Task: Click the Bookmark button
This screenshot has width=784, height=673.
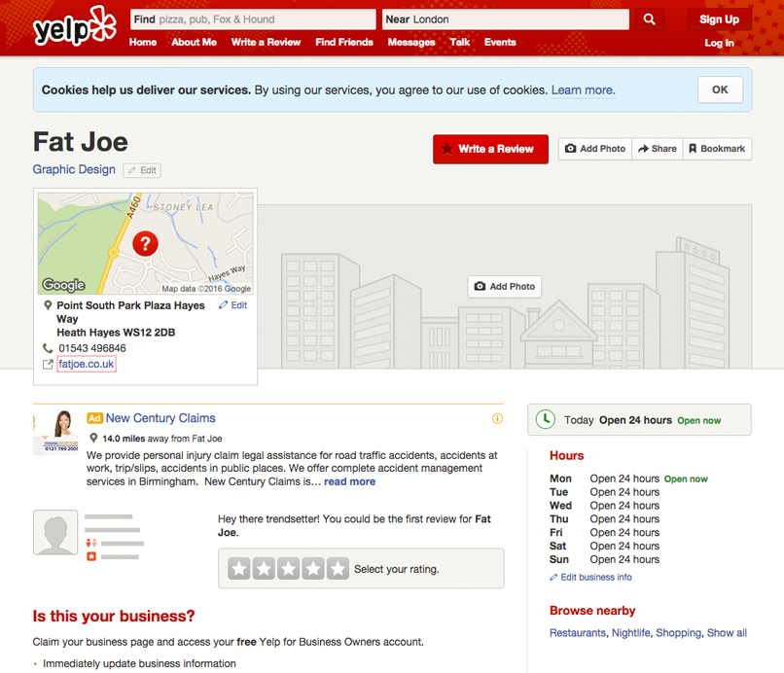Action: pos(717,149)
